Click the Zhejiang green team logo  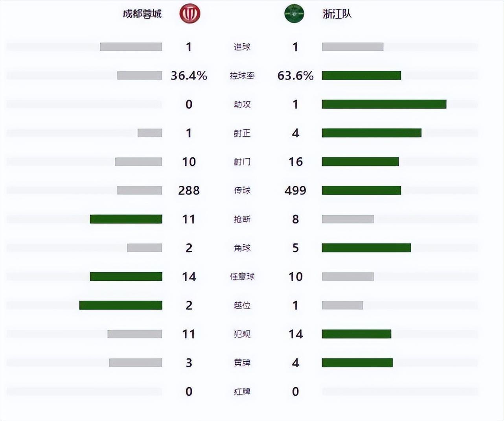pos(294,14)
